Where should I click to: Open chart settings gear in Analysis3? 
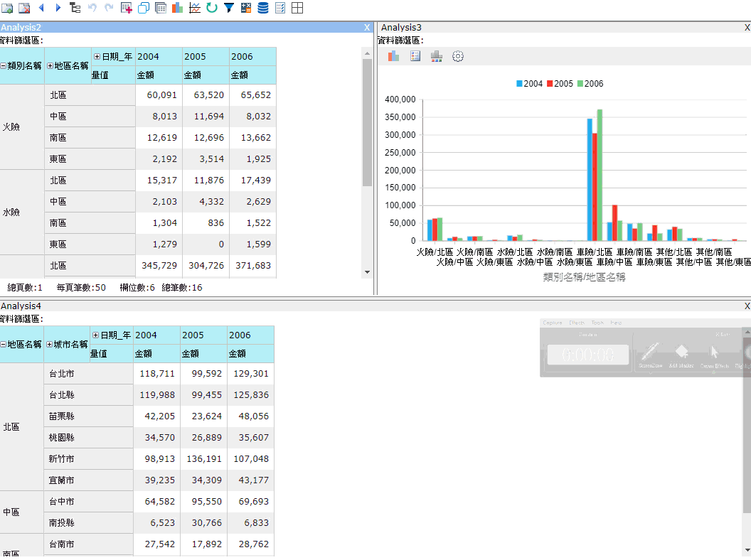458,56
